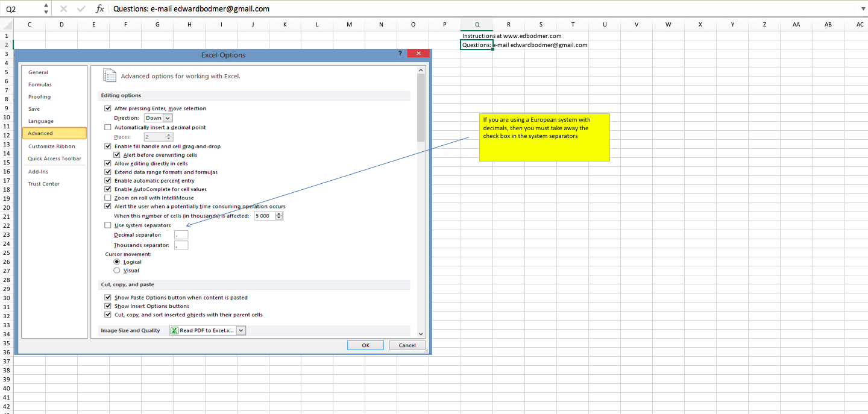
Task: Click the options scrollbar up arrow
Action: click(421, 69)
